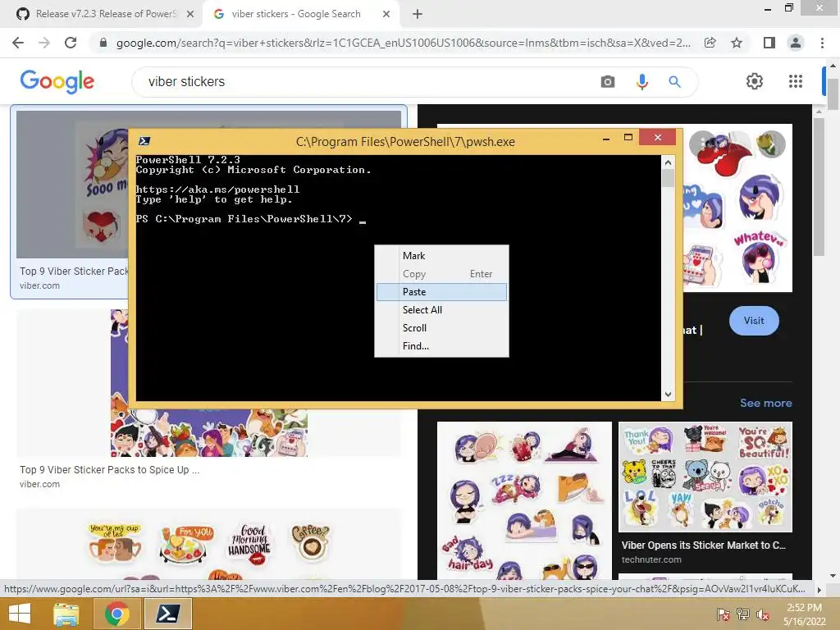Open Top 9 Viber Sticker Packs to Spice Up
The width and height of the screenshot is (840, 630).
[109, 470]
